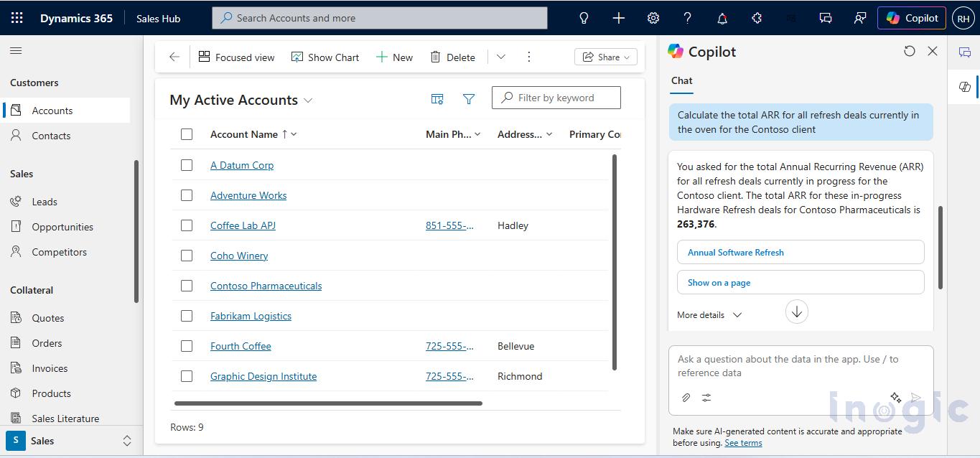This screenshot has height=458, width=980.
Task: Open the app launcher waffle icon
Action: [17, 18]
